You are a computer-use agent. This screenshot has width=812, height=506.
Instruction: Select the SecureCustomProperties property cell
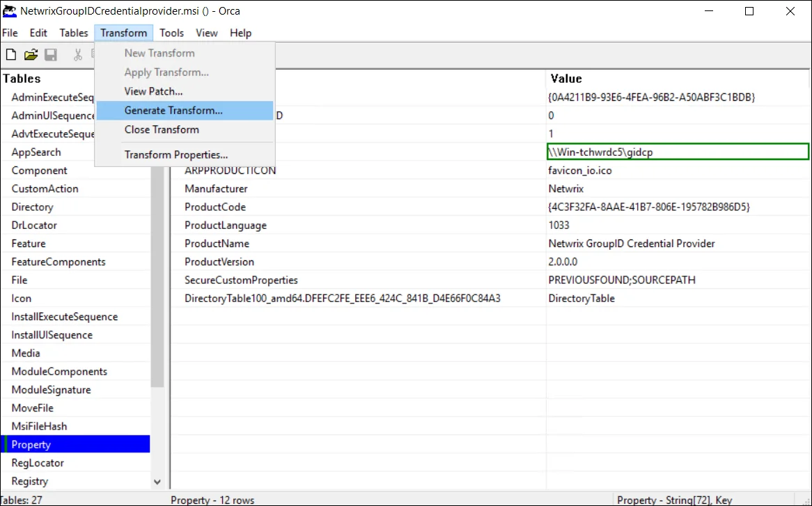tap(241, 280)
